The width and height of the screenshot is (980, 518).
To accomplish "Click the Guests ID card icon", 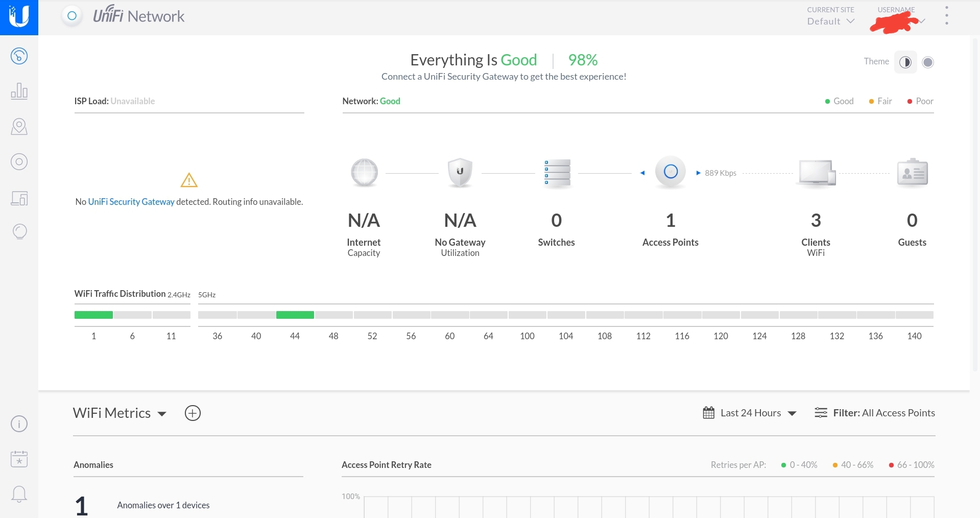I will point(912,173).
